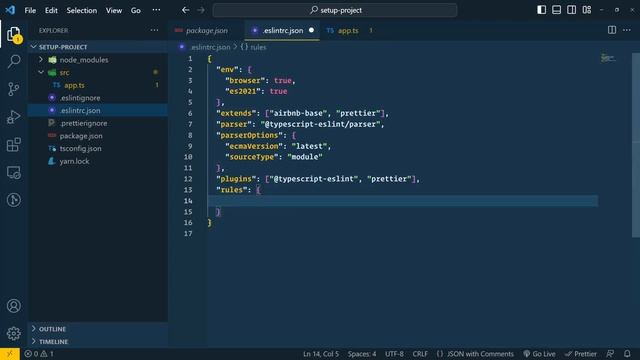Image resolution: width=640 pixels, height=360 pixels.
Task: Split the editor to the right
Action: [612, 30]
